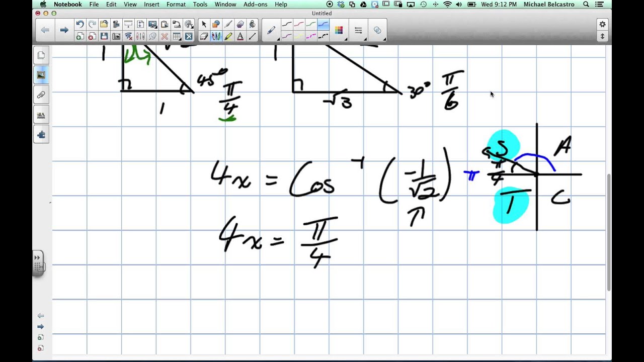Choose the Magic Pen tool
Screen dimensions: 644x362
click(228, 24)
